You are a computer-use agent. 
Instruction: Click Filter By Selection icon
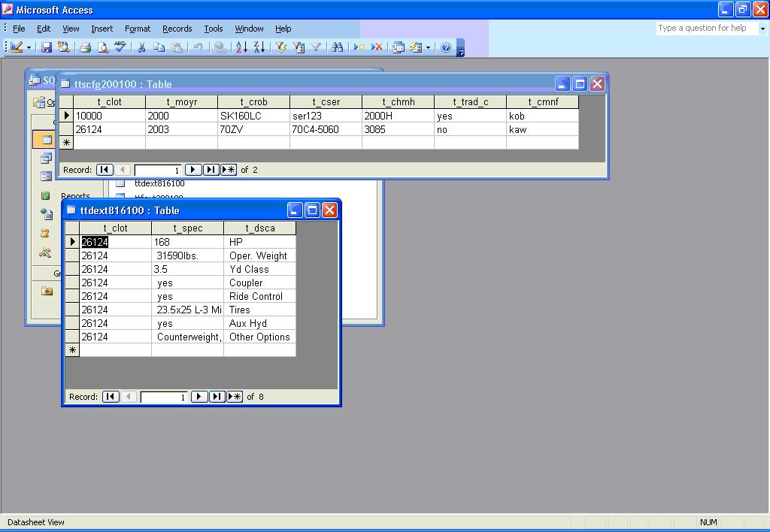[281, 47]
